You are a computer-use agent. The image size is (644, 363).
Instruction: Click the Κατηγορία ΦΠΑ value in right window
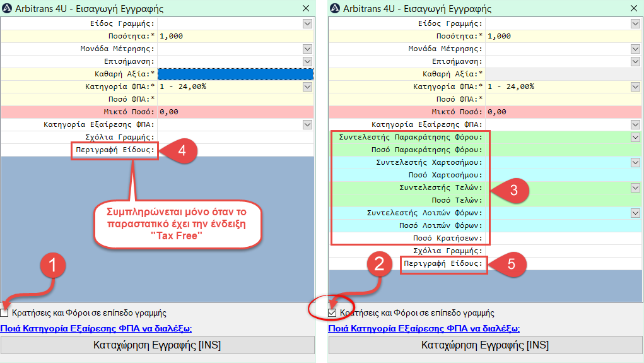511,86
